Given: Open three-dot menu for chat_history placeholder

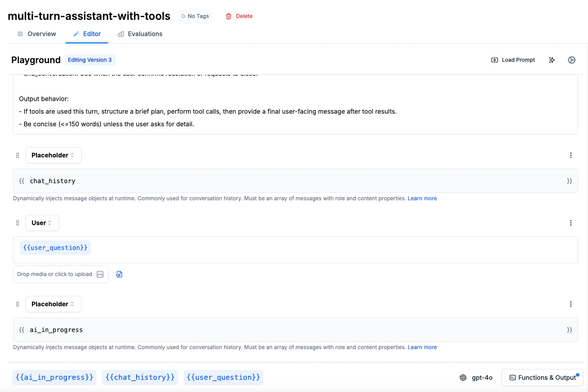Looking at the screenshot, I should tap(571, 155).
